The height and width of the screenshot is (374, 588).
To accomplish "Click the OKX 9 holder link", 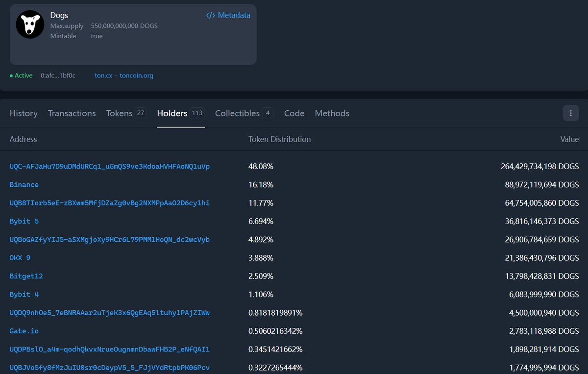I will pyautogui.click(x=20, y=258).
